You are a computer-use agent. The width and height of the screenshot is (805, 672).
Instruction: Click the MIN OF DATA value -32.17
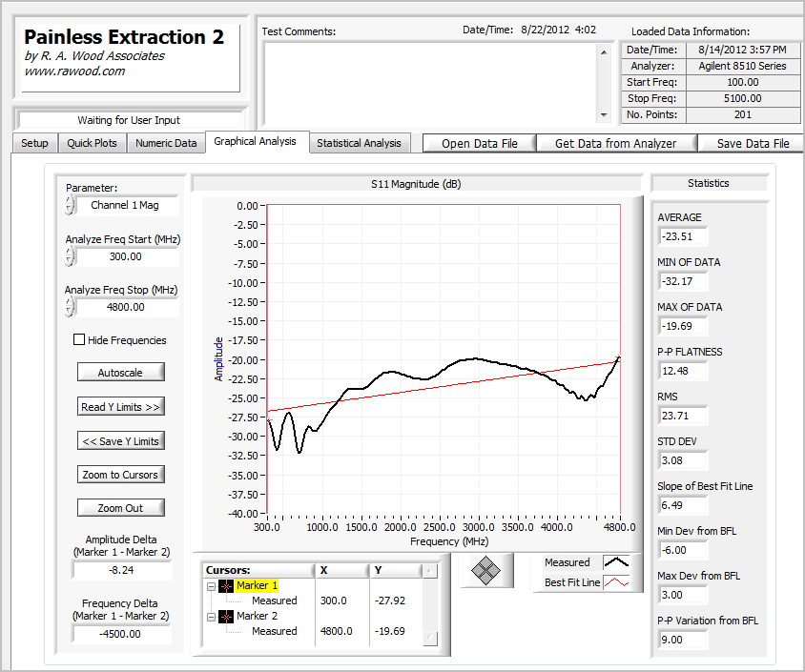tap(683, 281)
